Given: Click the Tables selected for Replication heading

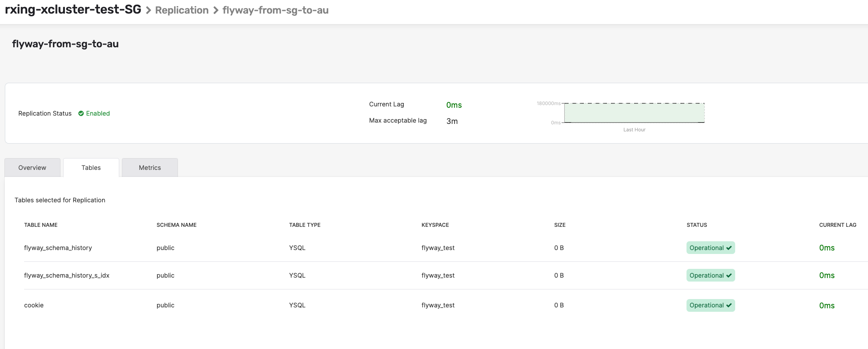Looking at the screenshot, I should pyautogui.click(x=60, y=200).
